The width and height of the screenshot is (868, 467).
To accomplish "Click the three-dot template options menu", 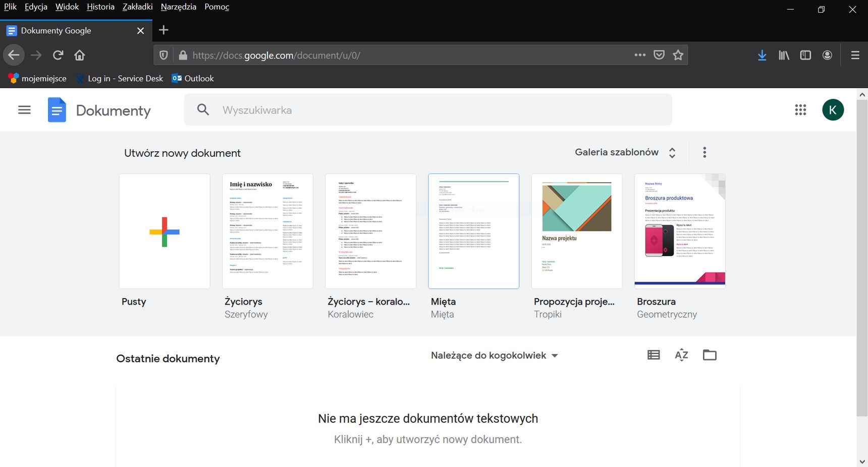I will pos(704,152).
